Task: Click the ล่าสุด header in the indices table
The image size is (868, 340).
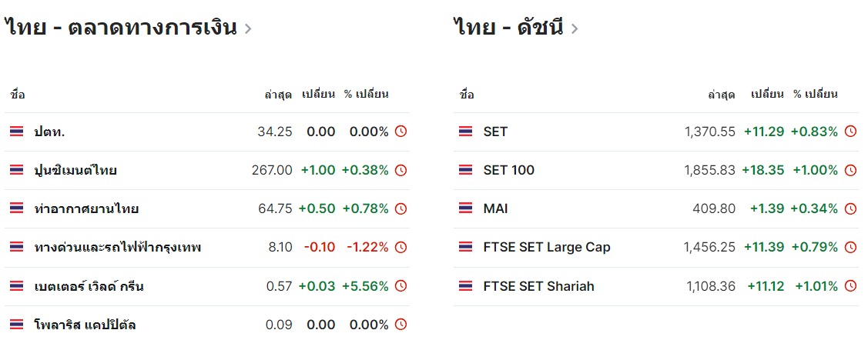Action: point(721,95)
